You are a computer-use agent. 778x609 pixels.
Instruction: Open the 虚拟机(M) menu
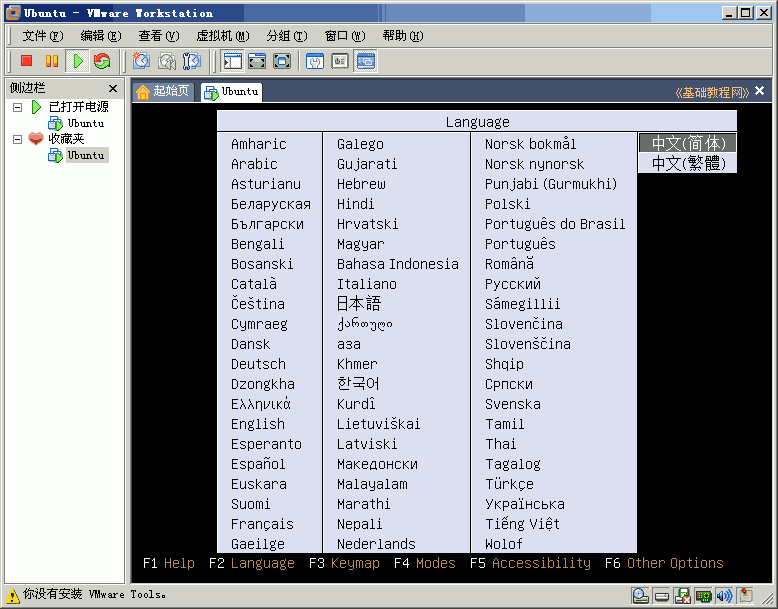222,36
